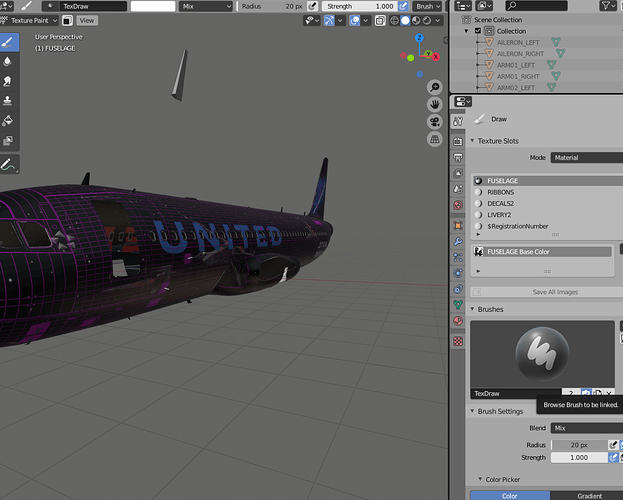
Task: Open the Blend Mix dropdown in Brush Settings
Action: point(586,428)
